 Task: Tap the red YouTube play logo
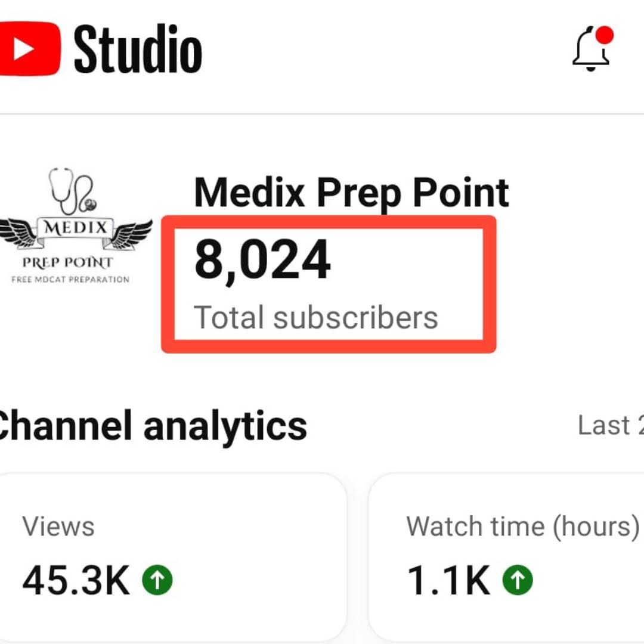pos(30,48)
